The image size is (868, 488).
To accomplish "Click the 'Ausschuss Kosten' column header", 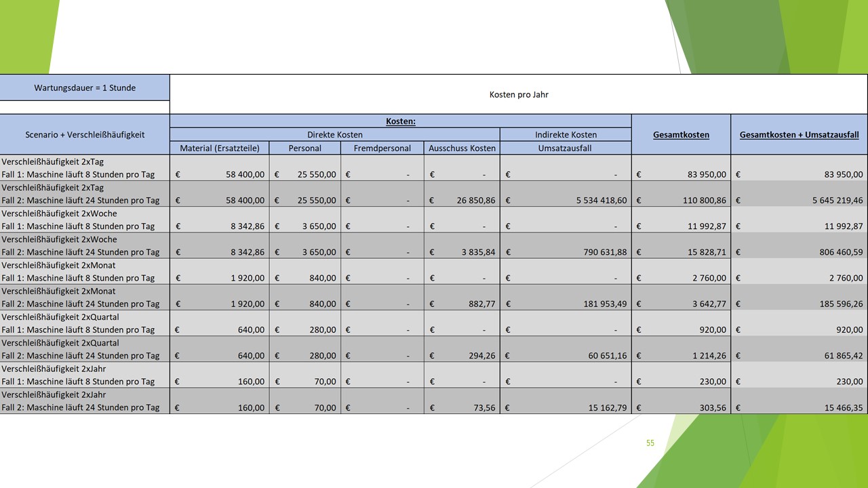I will point(462,148).
